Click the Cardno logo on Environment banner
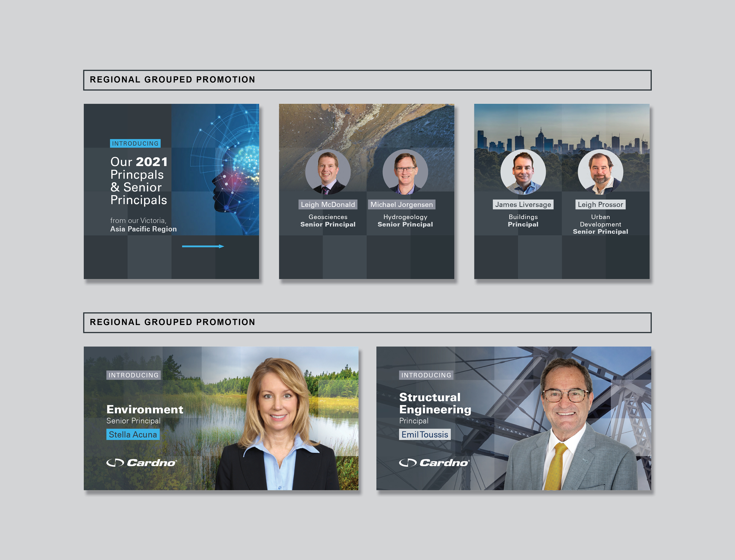The width and height of the screenshot is (735, 560). click(x=141, y=463)
